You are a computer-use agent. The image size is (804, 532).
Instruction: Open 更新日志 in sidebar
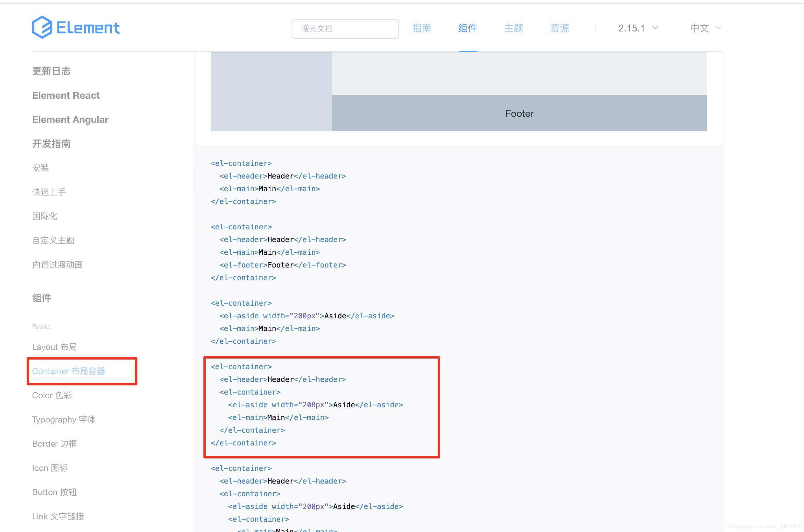click(51, 71)
